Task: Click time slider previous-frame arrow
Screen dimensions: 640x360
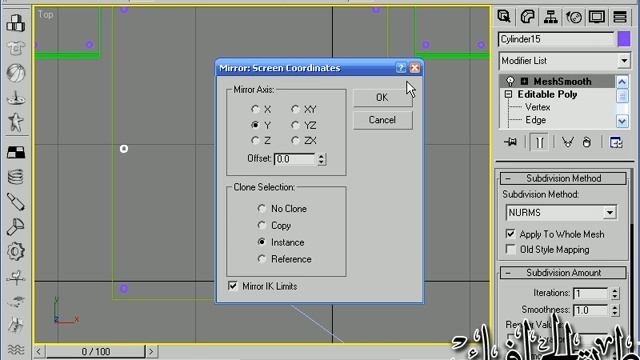Action: tap(39, 351)
